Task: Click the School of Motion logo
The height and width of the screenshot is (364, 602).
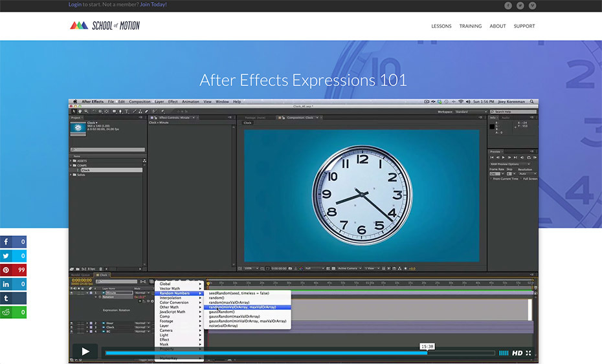Action: tap(105, 26)
